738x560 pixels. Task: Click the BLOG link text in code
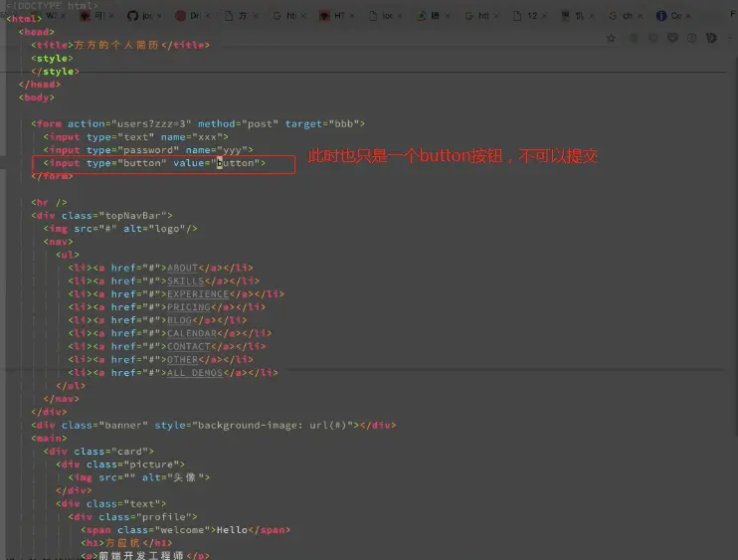[179, 320]
